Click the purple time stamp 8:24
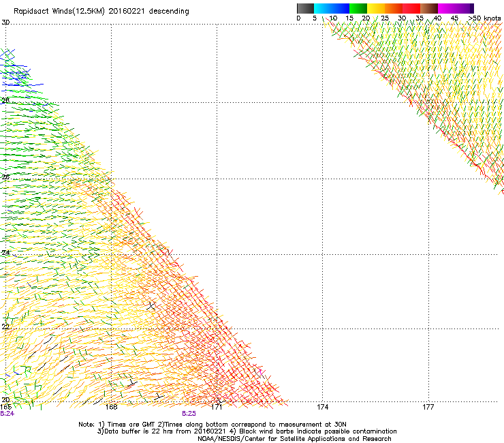The height and width of the screenshot is (443, 504). 7,414
